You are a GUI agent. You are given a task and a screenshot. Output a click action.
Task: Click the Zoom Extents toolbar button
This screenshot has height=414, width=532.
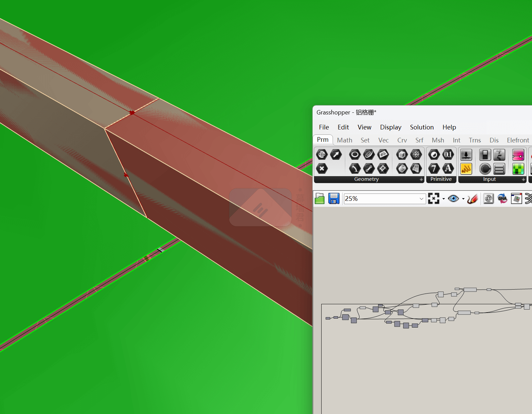click(433, 199)
